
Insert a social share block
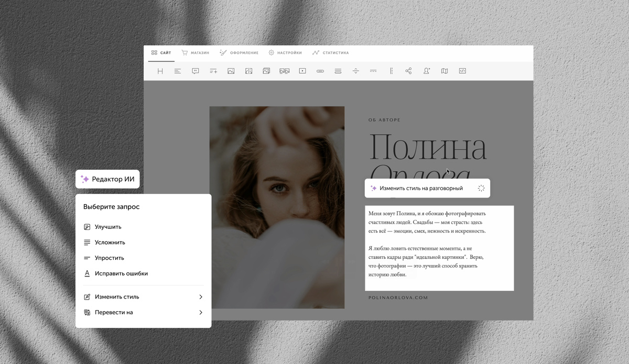(x=409, y=71)
